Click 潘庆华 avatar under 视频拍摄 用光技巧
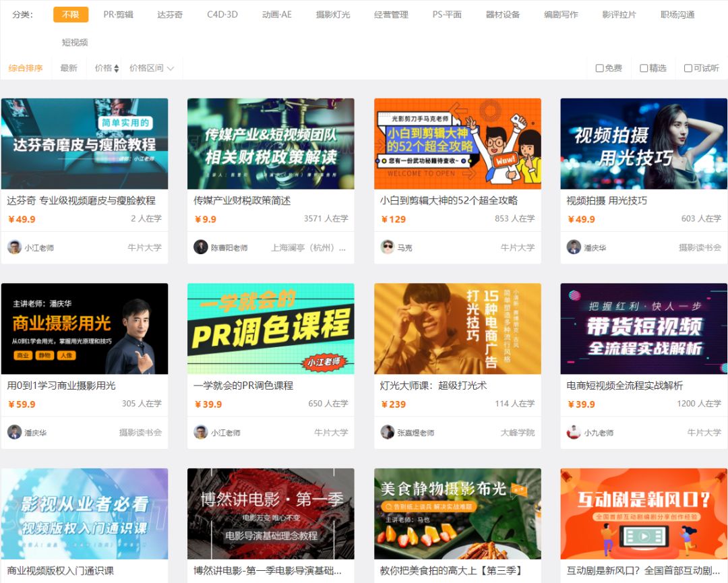Image resolution: width=728 pixels, height=583 pixels. pos(574,247)
